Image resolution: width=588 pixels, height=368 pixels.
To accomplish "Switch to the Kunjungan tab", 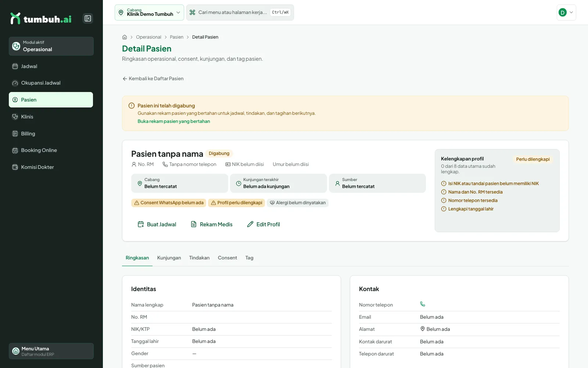I will point(169,258).
